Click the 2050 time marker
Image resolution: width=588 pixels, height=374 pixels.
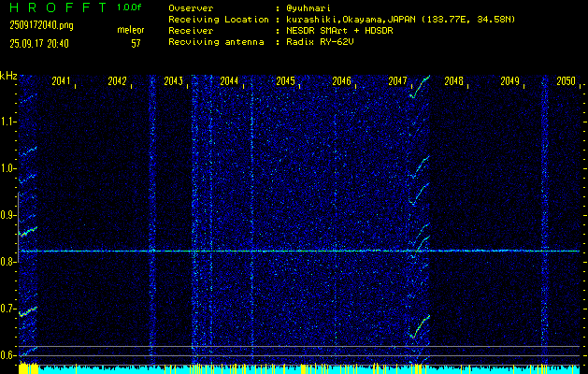[x=566, y=81]
